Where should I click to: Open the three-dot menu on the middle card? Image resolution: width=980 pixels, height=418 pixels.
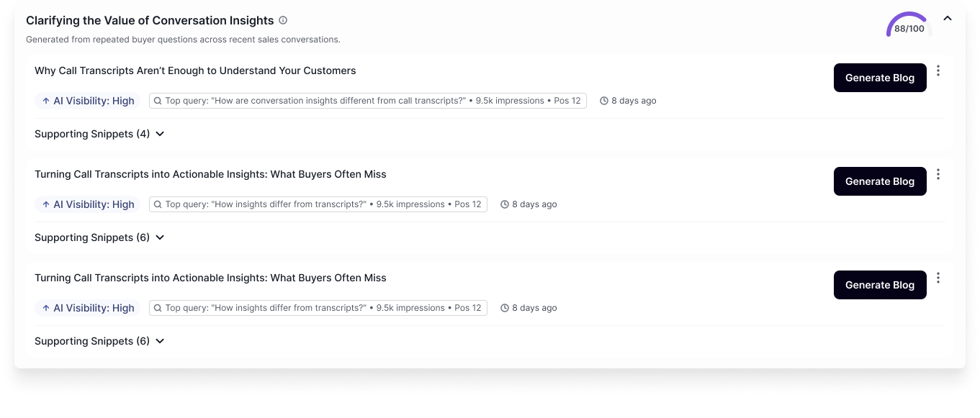tap(938, 174)
